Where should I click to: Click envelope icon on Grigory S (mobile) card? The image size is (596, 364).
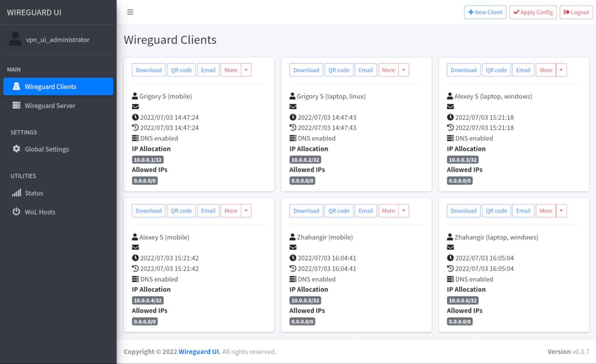pyautogui.click(x=135, y=107)
